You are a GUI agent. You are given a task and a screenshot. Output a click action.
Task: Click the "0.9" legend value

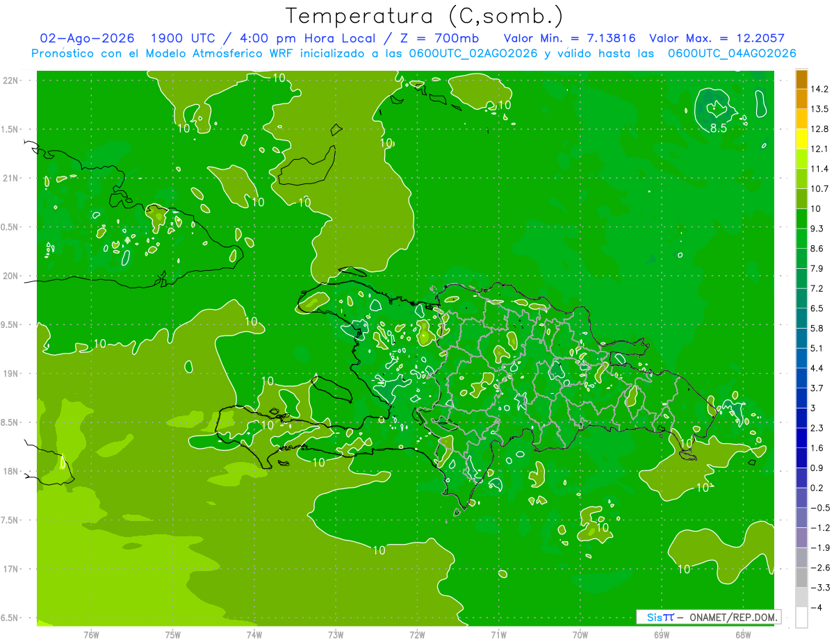(817, 468)
